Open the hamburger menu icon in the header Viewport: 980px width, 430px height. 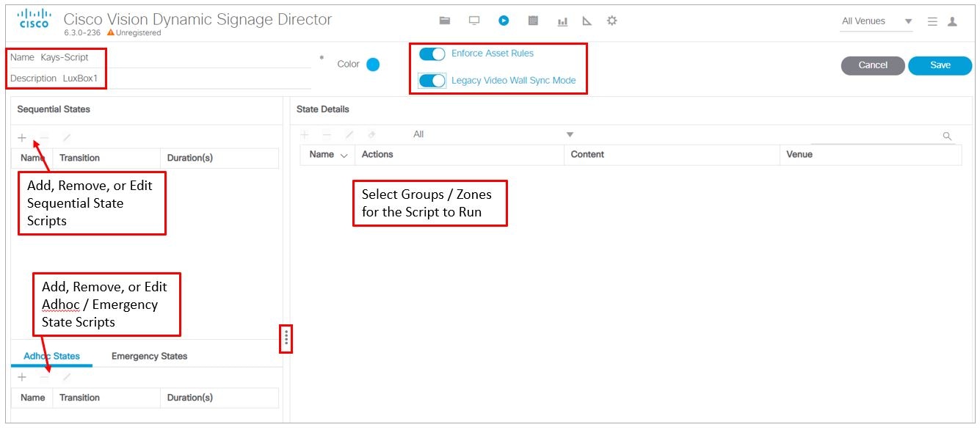click(932, 22)
